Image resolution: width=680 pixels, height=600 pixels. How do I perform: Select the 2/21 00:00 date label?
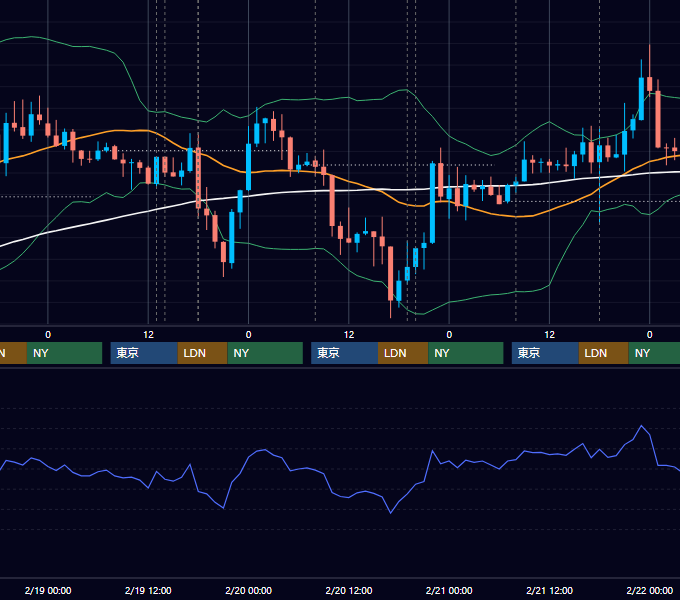(x=449, y=590)
